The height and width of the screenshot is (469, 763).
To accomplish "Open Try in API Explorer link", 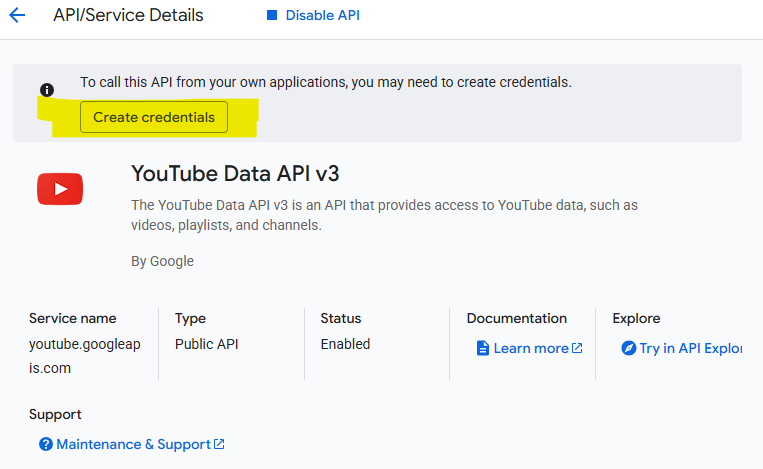I will 690,348.
